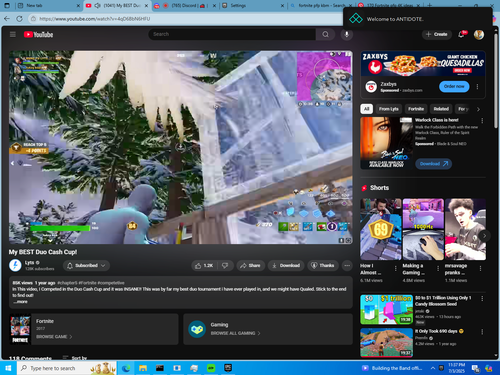Open the comments Sort by menu

(x=75, y=358)
